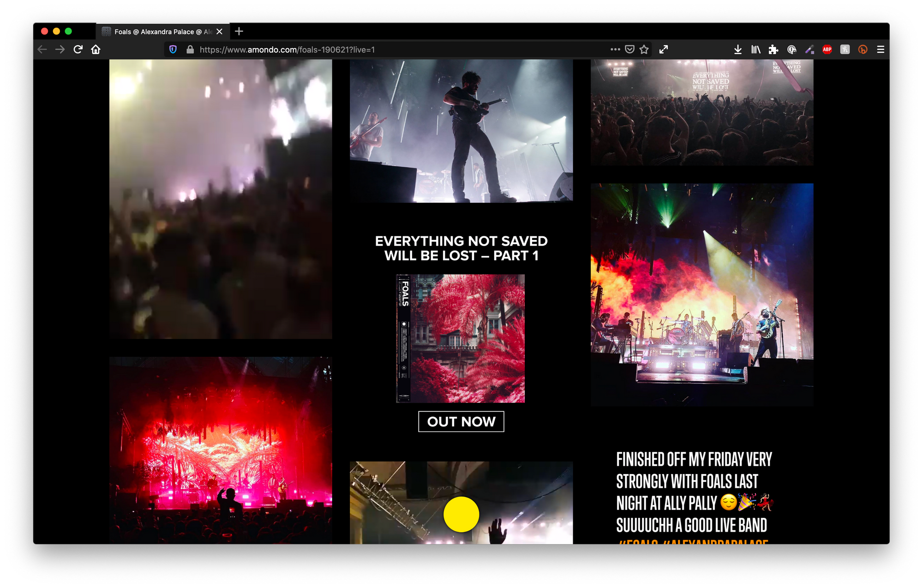Image resolution: width=923 pixels, height=588 pixels.
Task: Click the OUT NOW button
Action: pos(461,421)
